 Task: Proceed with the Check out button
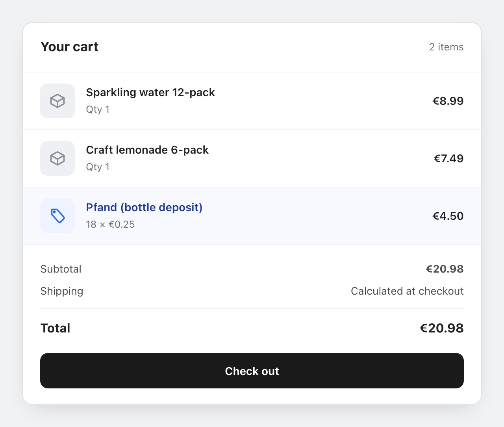252,371
